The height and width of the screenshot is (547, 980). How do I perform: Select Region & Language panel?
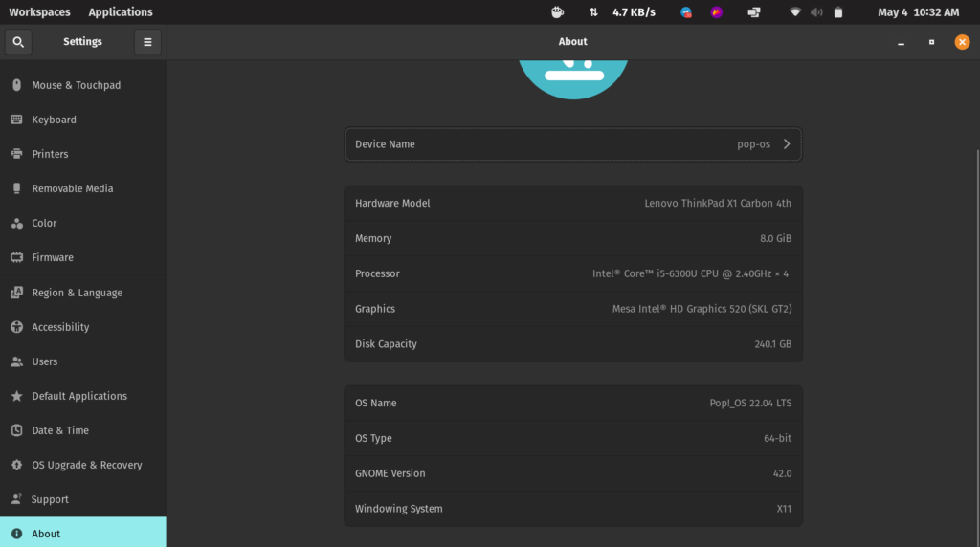tap(83, 293)
